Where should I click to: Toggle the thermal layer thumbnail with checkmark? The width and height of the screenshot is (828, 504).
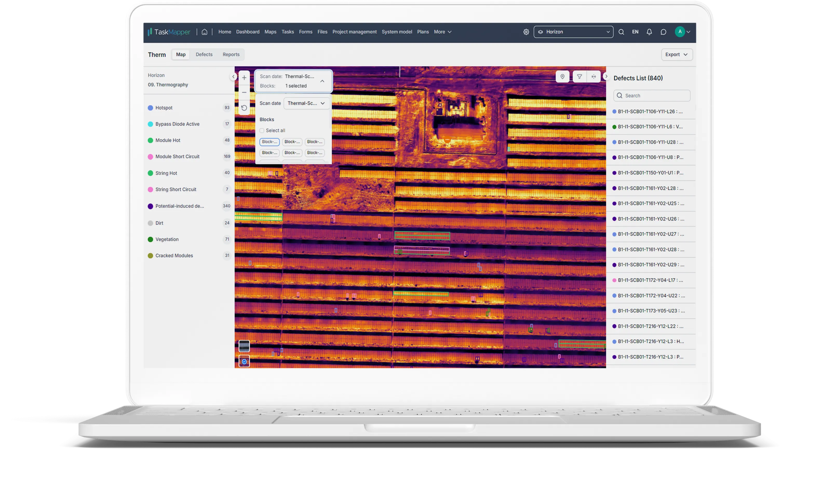[x=244, y=361]
